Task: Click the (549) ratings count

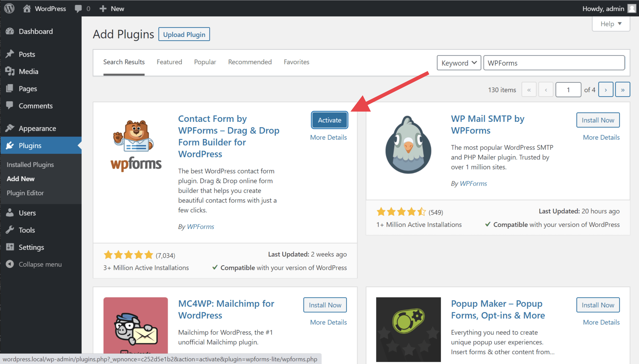Action: pyautogui.click(x=436, y=212)
